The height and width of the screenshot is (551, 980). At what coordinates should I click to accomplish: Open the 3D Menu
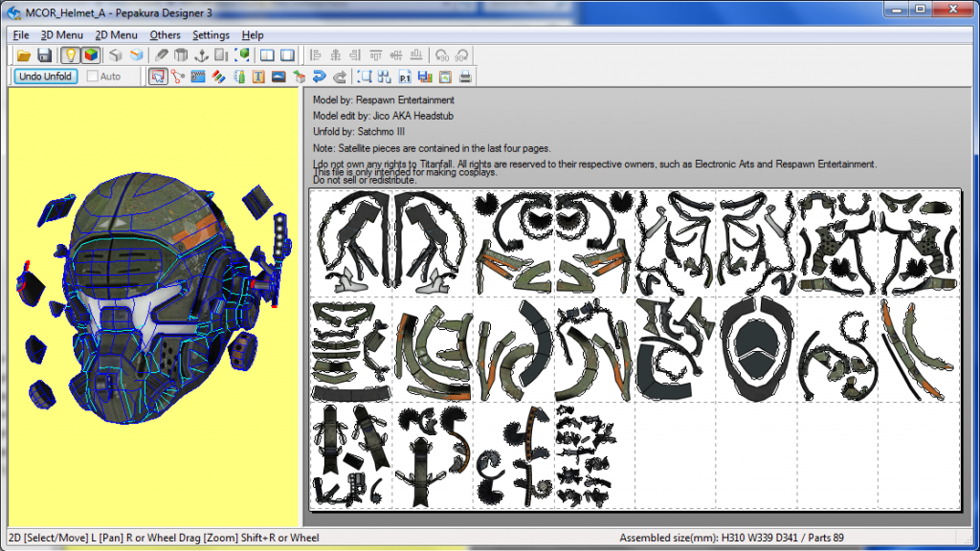(62, 35)
